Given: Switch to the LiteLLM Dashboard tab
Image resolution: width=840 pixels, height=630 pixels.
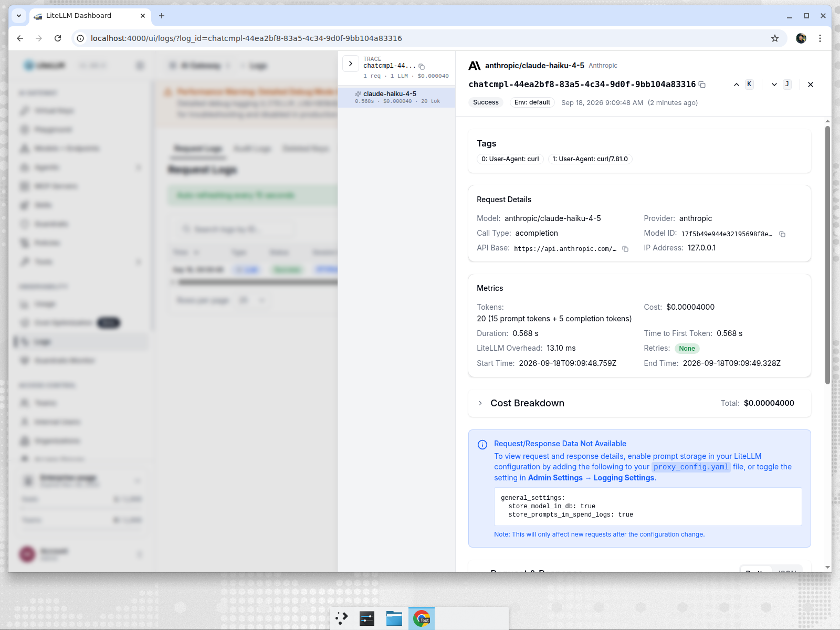Looking at the screenshot, I should click(x=90, y=16).
